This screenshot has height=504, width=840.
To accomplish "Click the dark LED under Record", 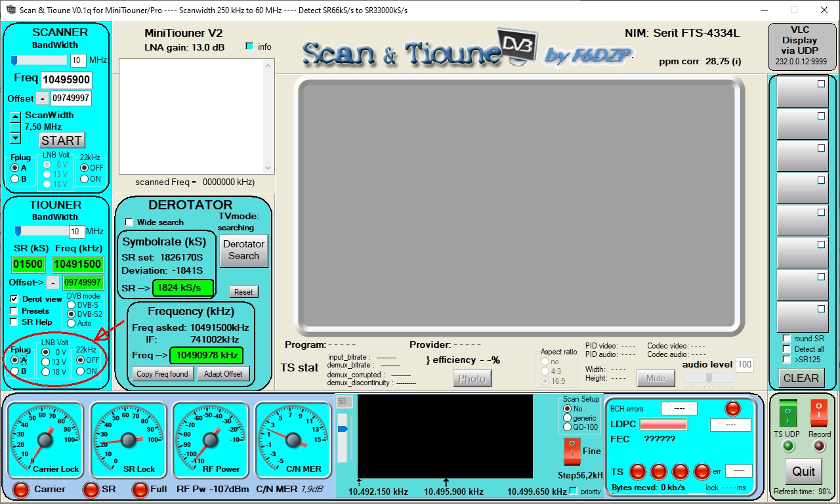I will (819, 446).
